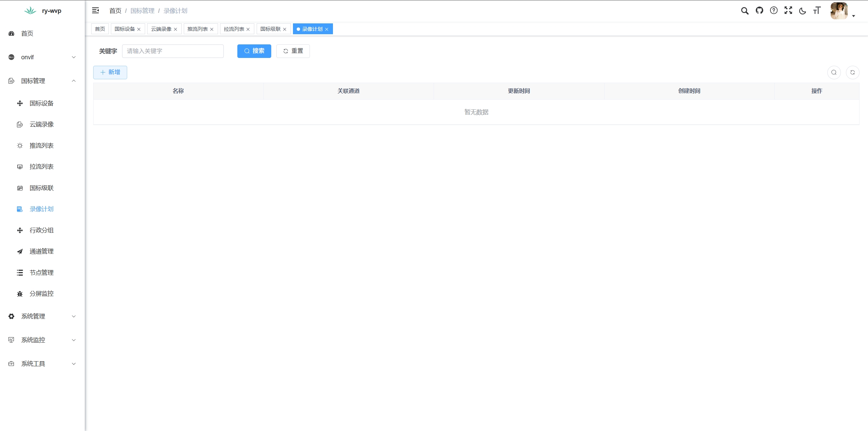
Task: Collapse the sidebar with the hamburger icon
Action: (96, 11)
